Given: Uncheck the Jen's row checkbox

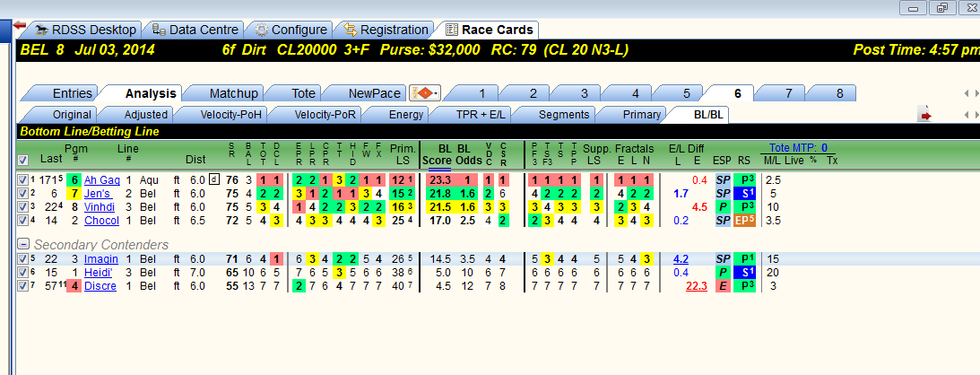Looking at the screenshot, I should click(23, 194).
